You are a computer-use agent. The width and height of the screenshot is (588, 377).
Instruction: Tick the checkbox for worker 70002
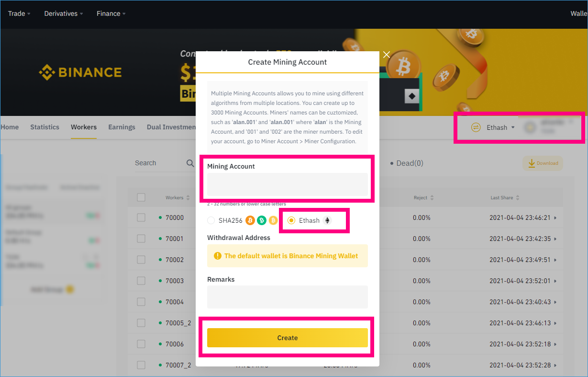click(x=141, y=260)
